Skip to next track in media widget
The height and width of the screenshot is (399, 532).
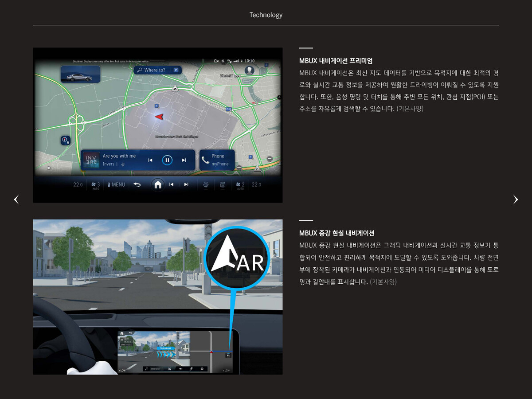tap(184, 160)
